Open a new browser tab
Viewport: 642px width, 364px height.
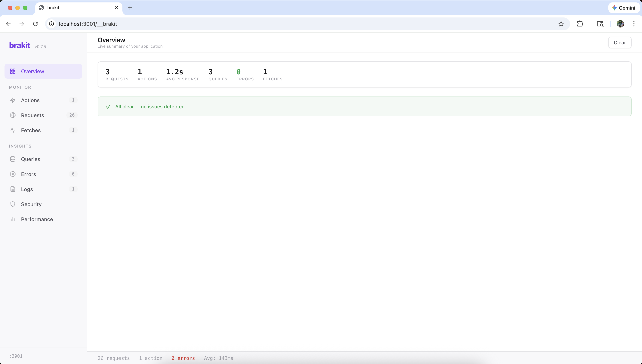130,8
